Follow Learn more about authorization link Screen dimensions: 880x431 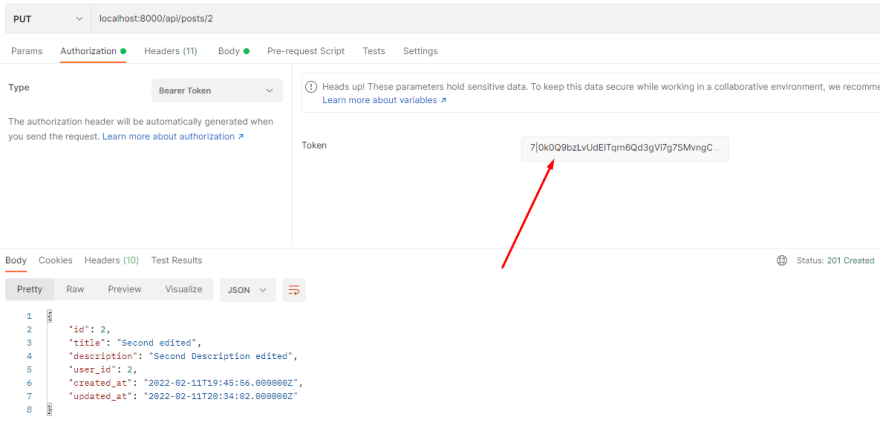tap(173, 136)
